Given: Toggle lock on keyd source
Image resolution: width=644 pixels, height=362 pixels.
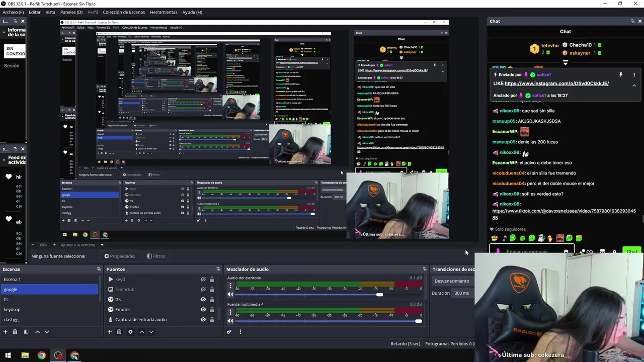Looking at the screenshot, I should tap(212, 279).
